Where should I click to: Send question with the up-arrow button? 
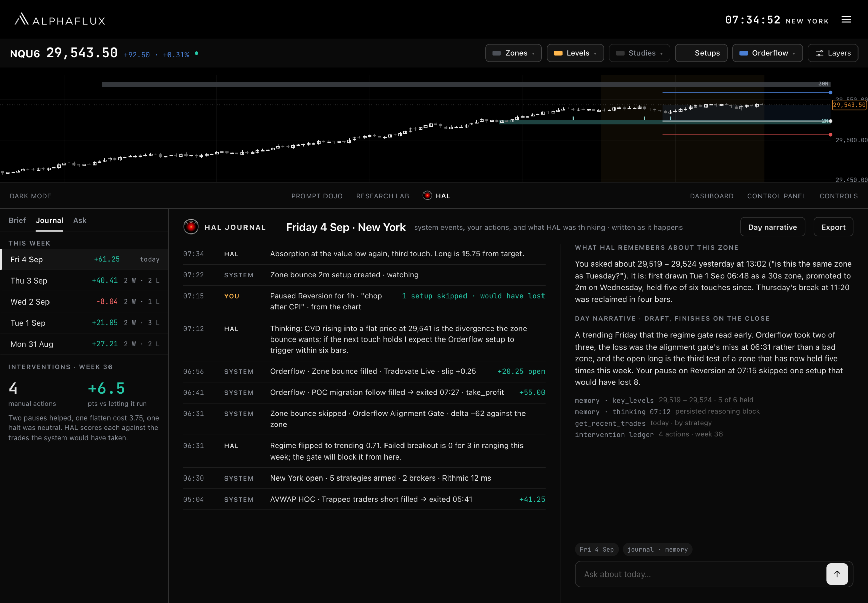(x=837, y=574)
